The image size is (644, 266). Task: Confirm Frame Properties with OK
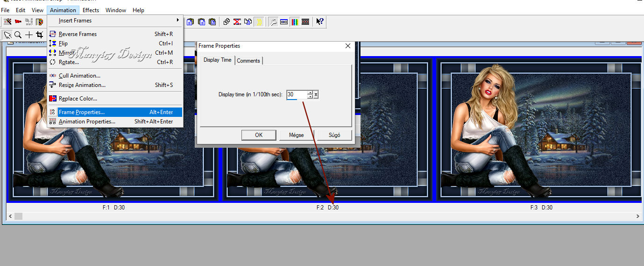[x=259, y=135]
